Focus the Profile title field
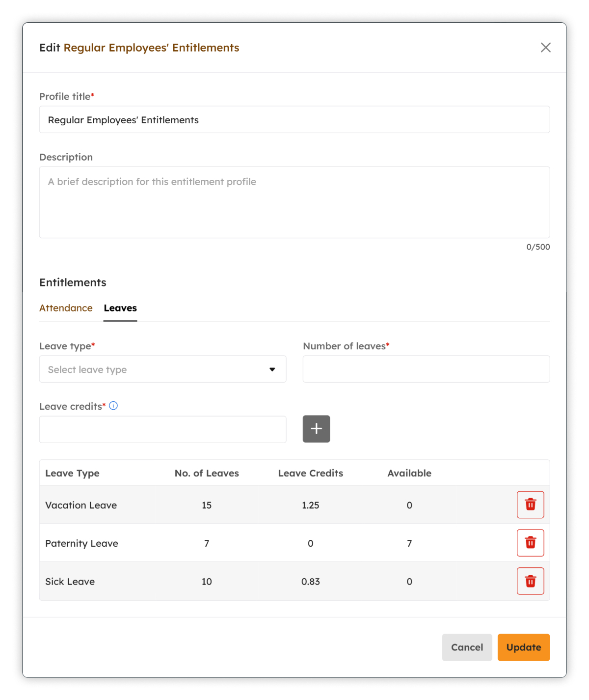 pos(294,119)
